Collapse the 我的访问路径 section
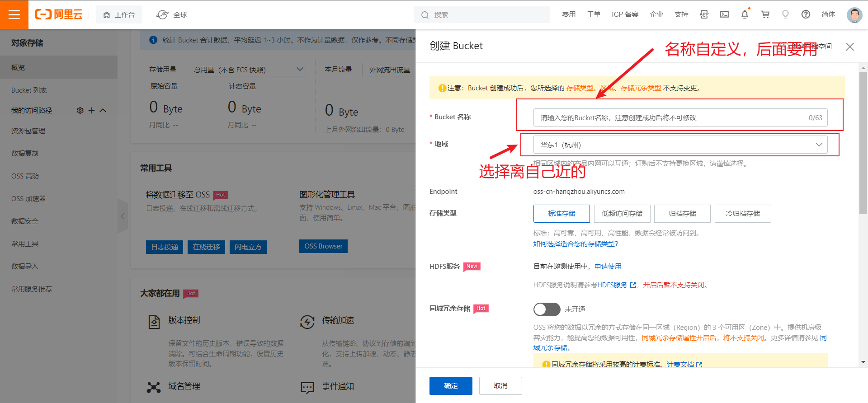This screenshot has height=403, width=868. click(x=103, y=110)
